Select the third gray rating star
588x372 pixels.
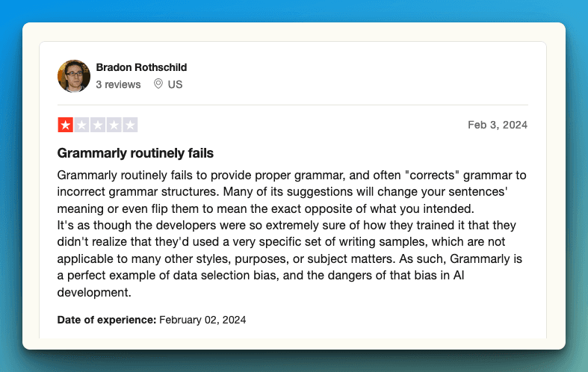pos(98,125)
